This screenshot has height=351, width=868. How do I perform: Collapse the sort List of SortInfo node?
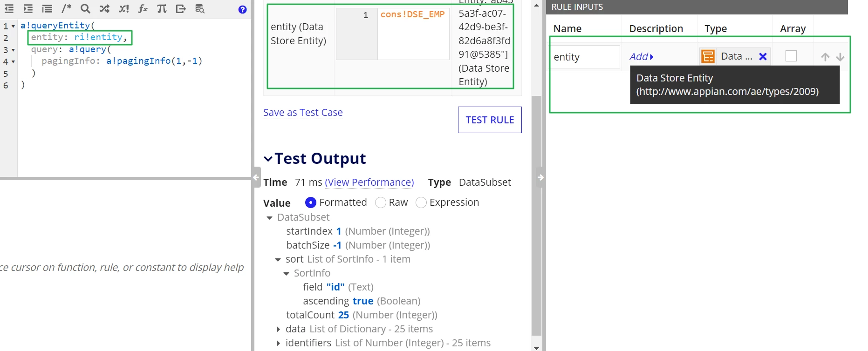278,259
